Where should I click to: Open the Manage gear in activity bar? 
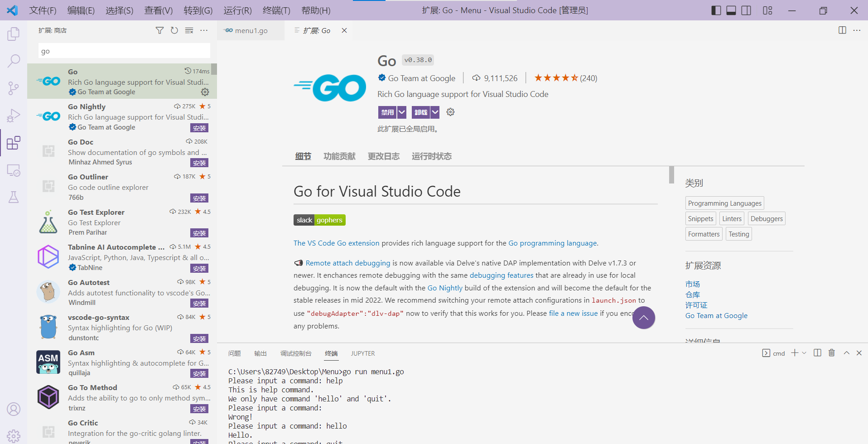[x=14, y=436]
